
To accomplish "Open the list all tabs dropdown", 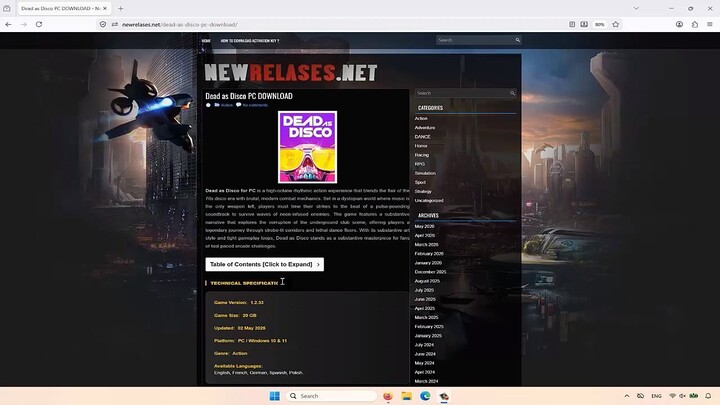I will coord(636,8).
